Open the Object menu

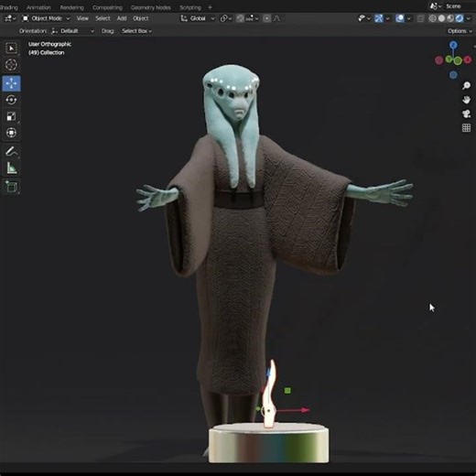(x=141, y=18)
